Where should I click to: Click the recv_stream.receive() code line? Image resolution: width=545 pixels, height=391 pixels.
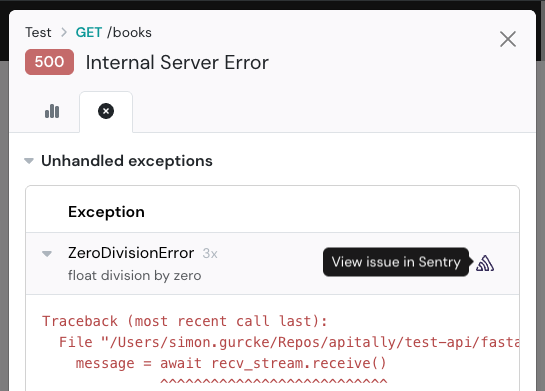click(x=231, y=364)
